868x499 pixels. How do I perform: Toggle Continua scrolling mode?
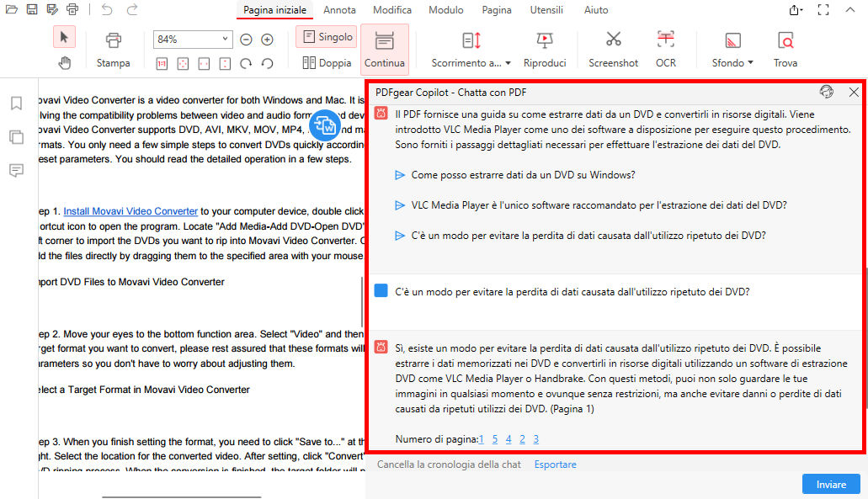pyautogui.click(x=384, y=50)
